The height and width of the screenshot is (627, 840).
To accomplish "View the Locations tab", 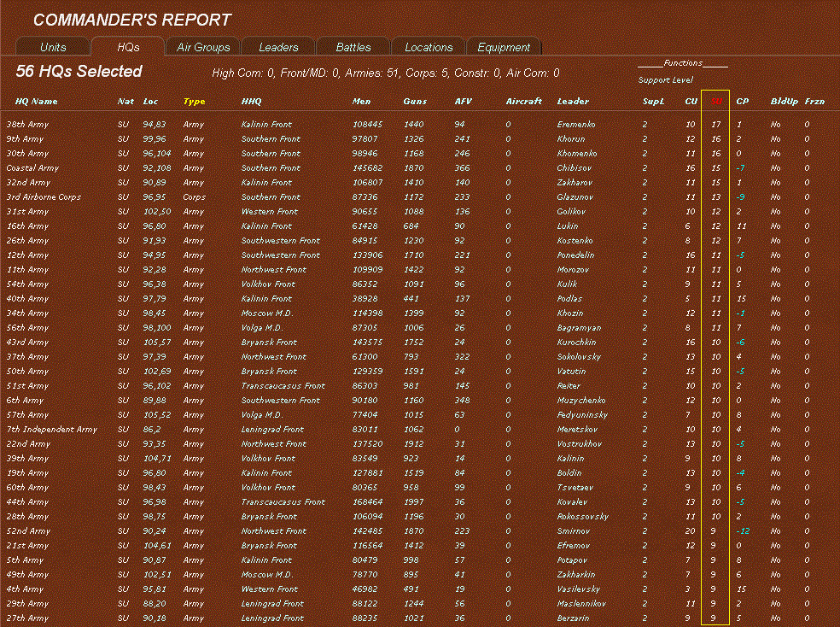I will coord(428,47).
